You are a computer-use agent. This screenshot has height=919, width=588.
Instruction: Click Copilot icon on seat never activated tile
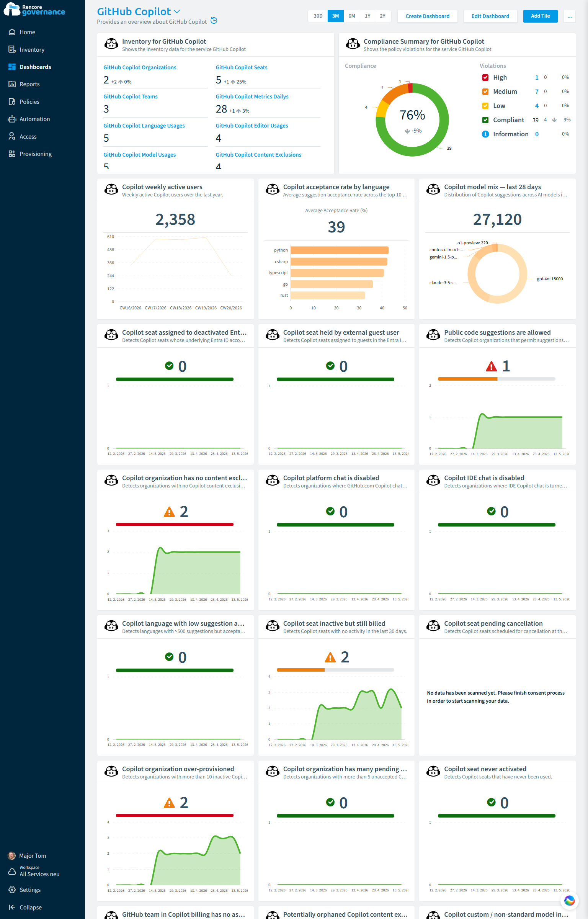tap(433, 772)
